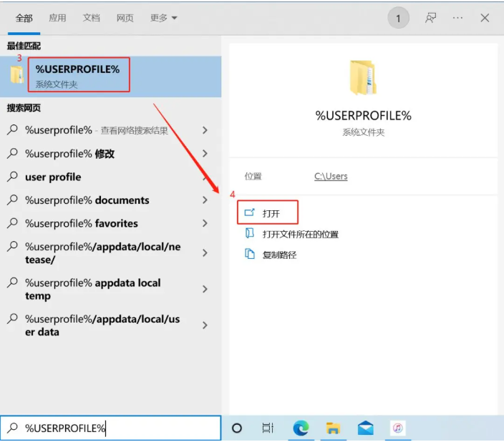Click the folder icon beside %USERPROFILE% result
The image size is (504, 442).
click(16, 75)
